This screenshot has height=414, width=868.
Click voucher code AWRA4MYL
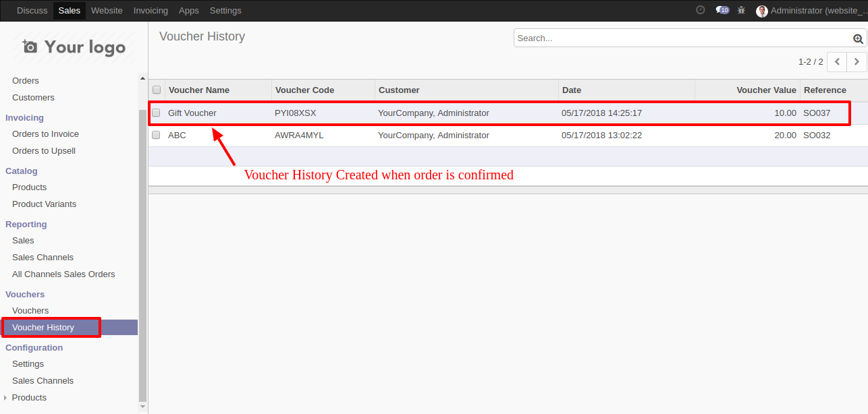click(299, 135)
